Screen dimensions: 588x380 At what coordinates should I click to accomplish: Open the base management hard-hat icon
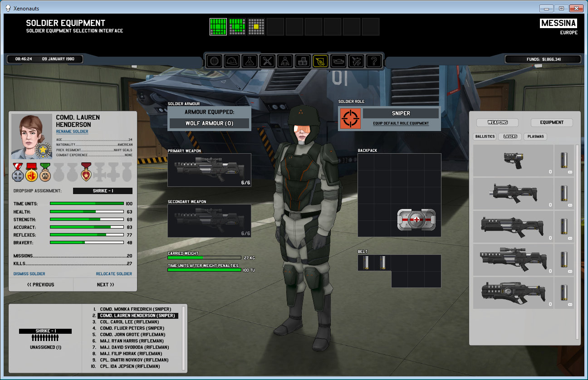pos(232,61)
